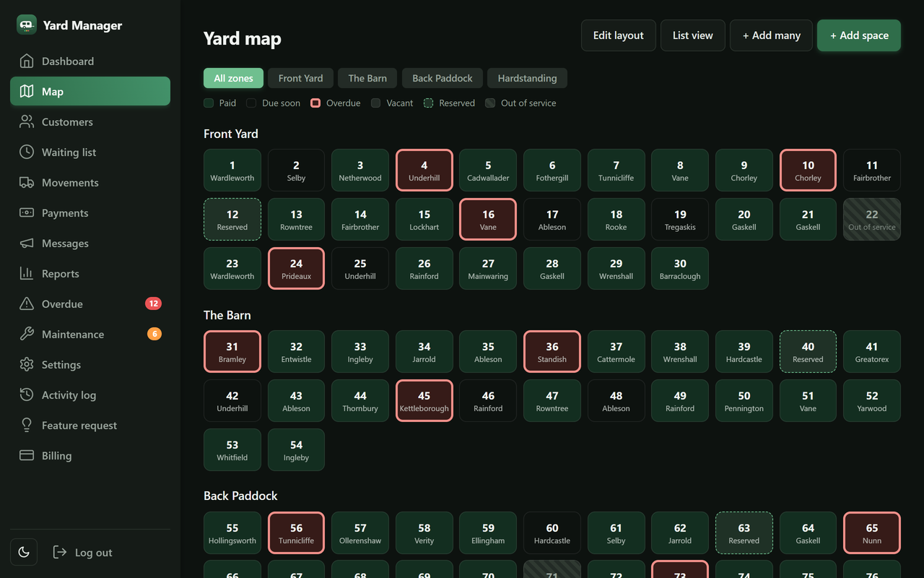This screenshot has width=924, height=578.
Task: Click the + Add space button
Action: tap(859, 35)
